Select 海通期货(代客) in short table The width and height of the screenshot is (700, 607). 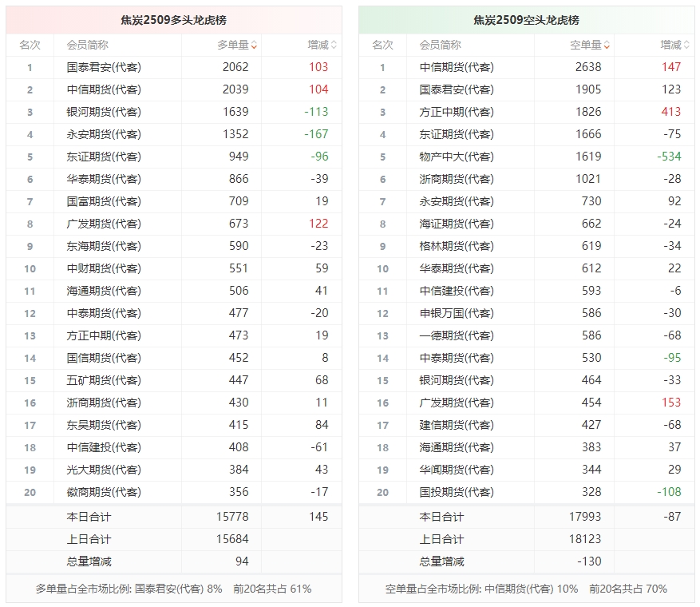[457, 447]
